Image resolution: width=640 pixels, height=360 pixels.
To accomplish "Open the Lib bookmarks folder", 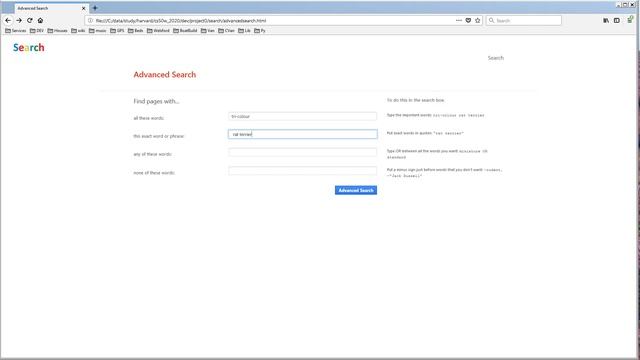I will (x=244, y=31).
